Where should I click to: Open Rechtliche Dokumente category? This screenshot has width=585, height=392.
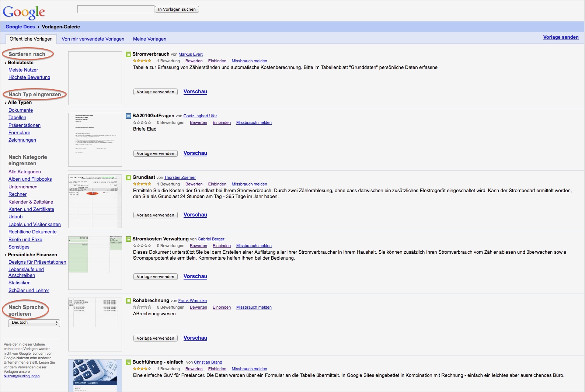(32, 232)
